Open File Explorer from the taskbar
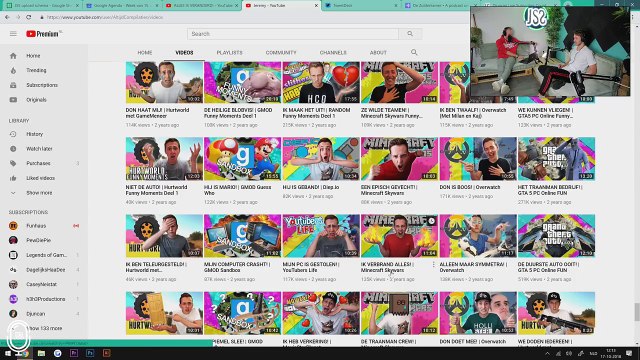Viewport: 640px width, 360px height. tap(41, 353)
